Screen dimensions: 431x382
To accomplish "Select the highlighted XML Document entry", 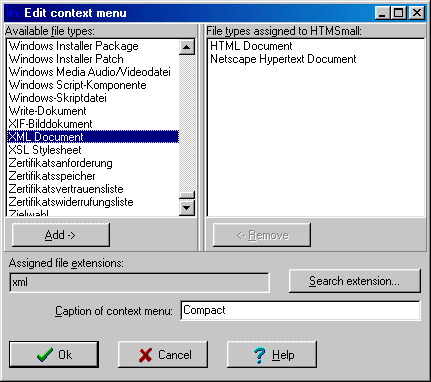I will [93, 137].
